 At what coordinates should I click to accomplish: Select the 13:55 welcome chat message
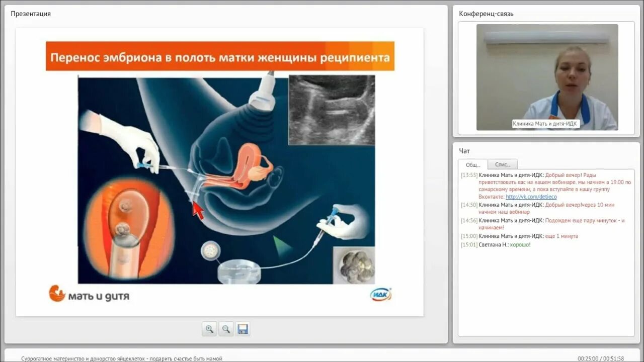click(x=546, y=186)
